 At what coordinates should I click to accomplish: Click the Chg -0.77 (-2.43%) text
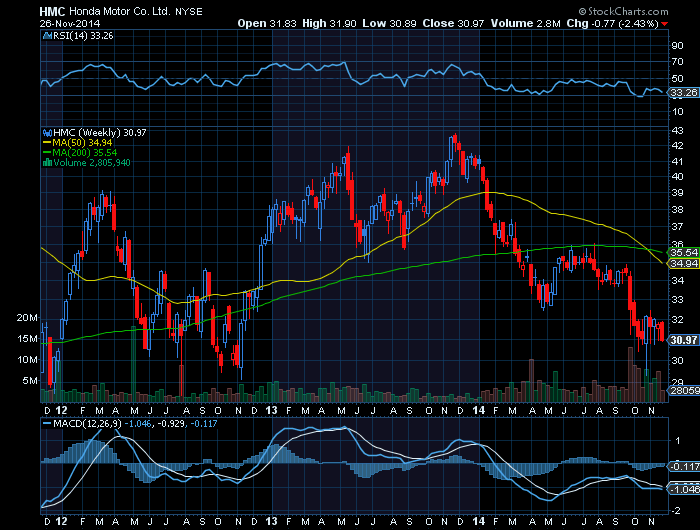click(x=612, y=23)
